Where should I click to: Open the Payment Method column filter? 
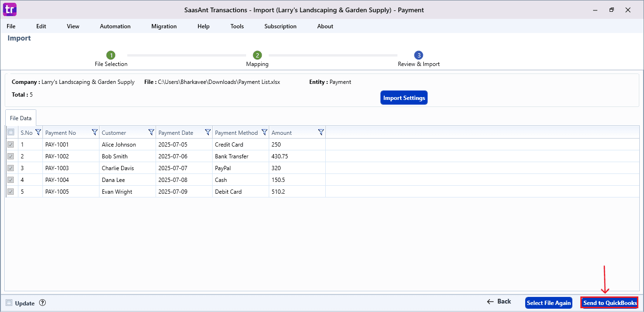(264, 132)
